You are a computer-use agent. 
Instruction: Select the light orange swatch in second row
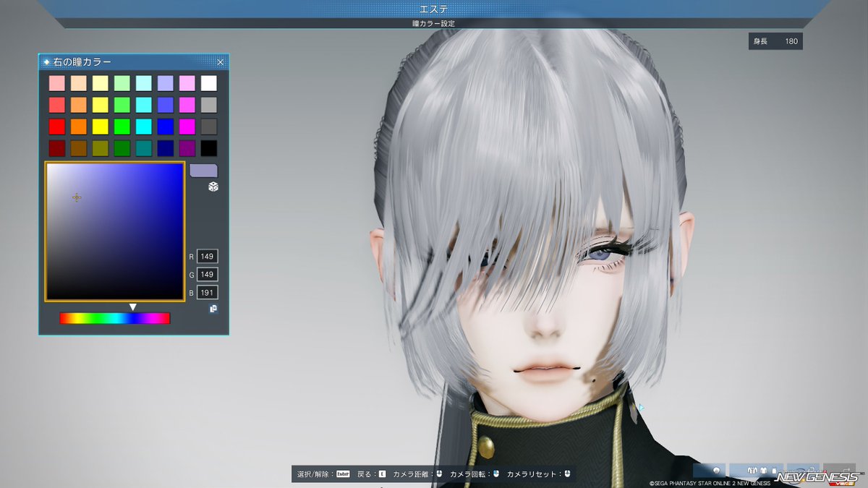coord(79,105)
